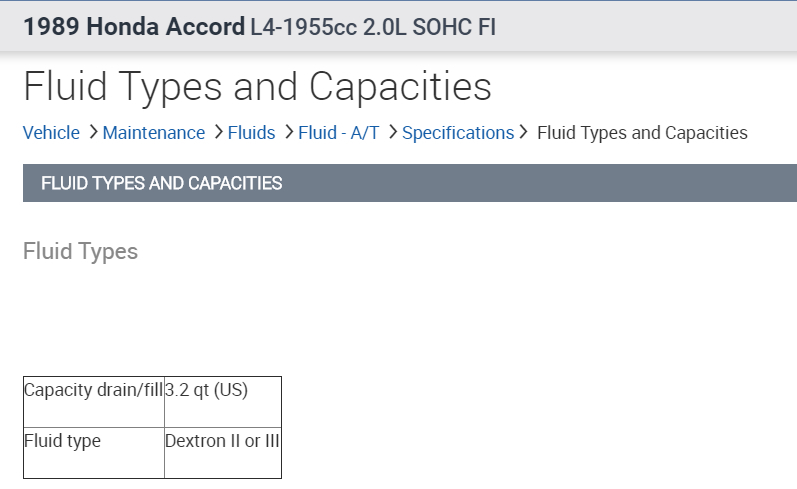Click the chevron arrow after Maintenance
This screenshot has height=489, width=797.
(217, 132)
